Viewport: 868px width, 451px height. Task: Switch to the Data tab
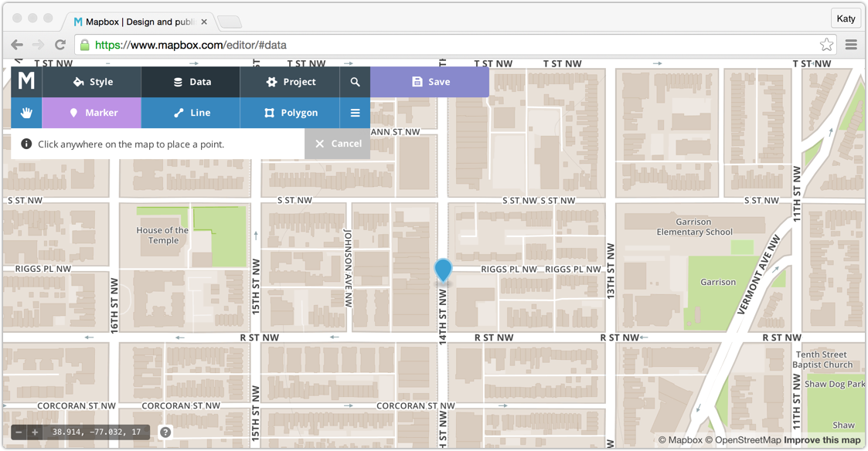point(190,81)
